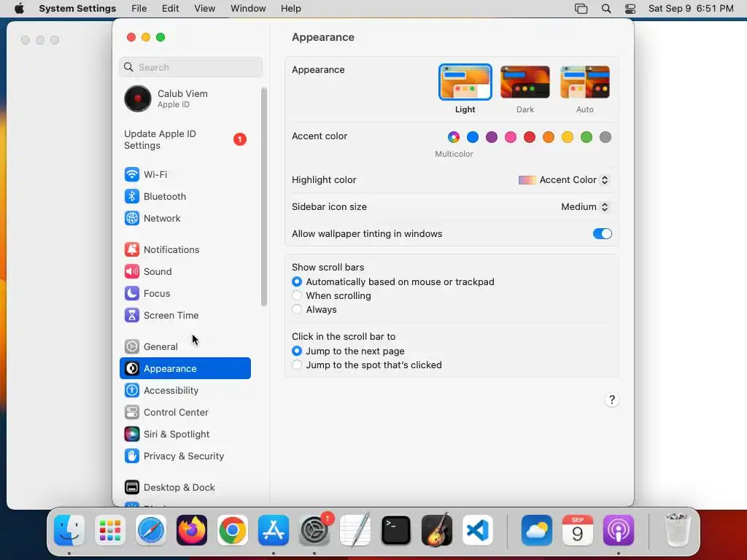Open Screen Time settings

[x=185, y=315]
